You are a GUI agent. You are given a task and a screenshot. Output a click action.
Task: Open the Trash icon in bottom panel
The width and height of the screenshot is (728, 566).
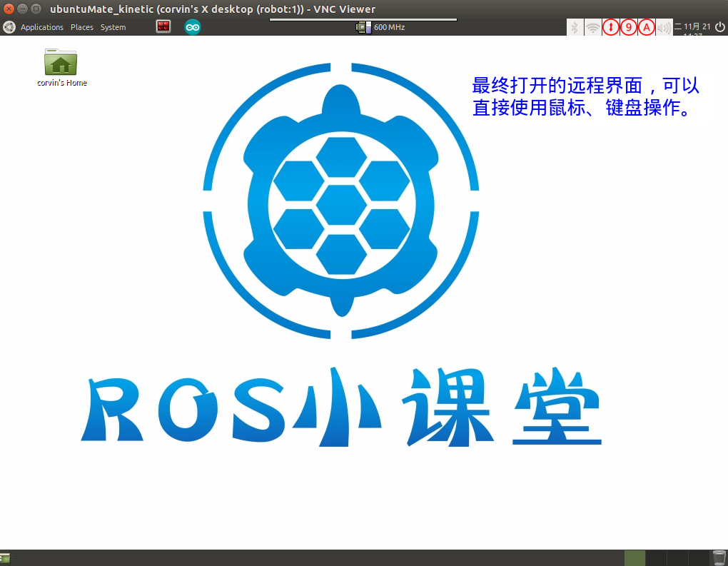click(719, 557)
